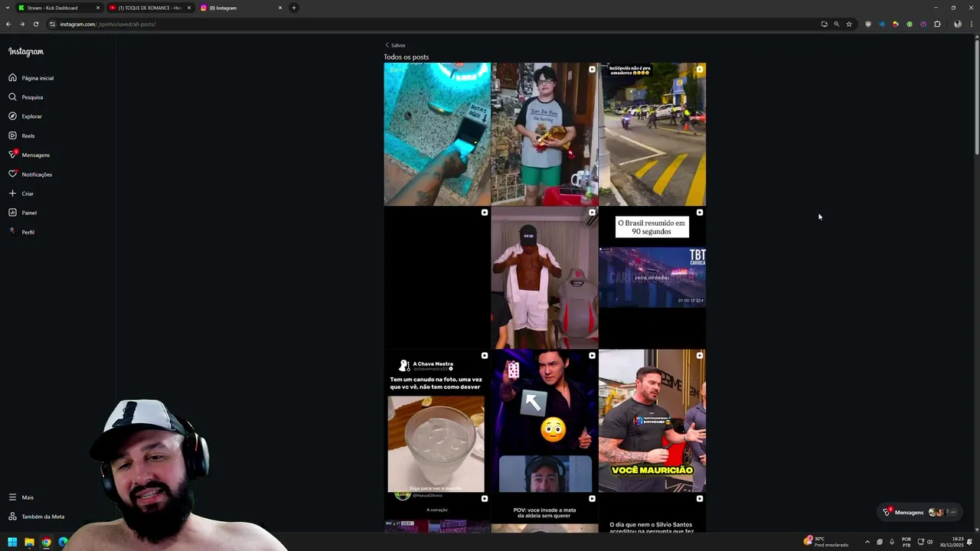The image size is (980, 551).
Task: Go back via the Salvos chevron
Action: point(387,45)
